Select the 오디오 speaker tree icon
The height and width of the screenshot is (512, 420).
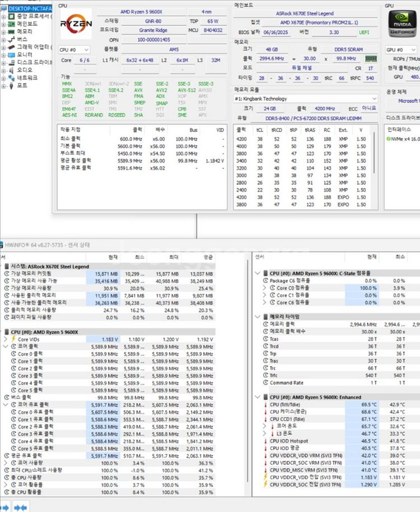[x=12, y=70]
